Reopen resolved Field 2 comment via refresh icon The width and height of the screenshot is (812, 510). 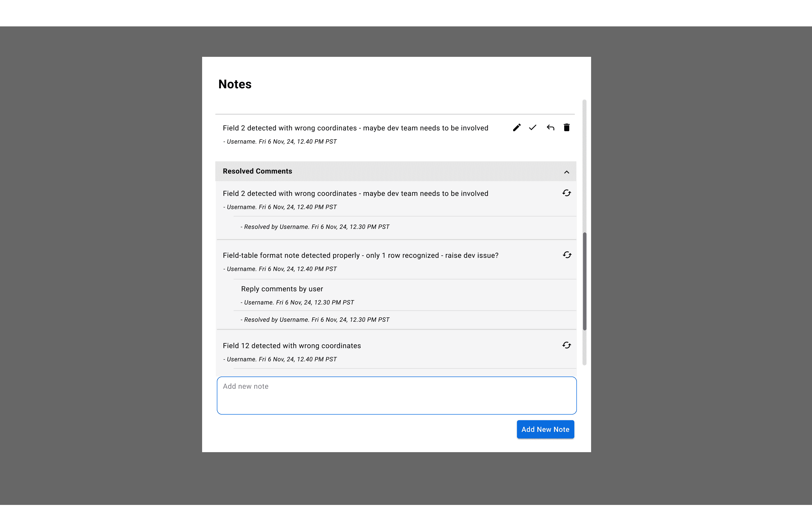tap(566, 193)
